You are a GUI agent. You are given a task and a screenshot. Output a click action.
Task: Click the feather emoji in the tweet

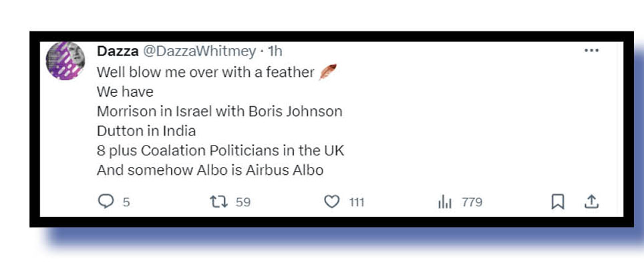(x=327, y=71)
